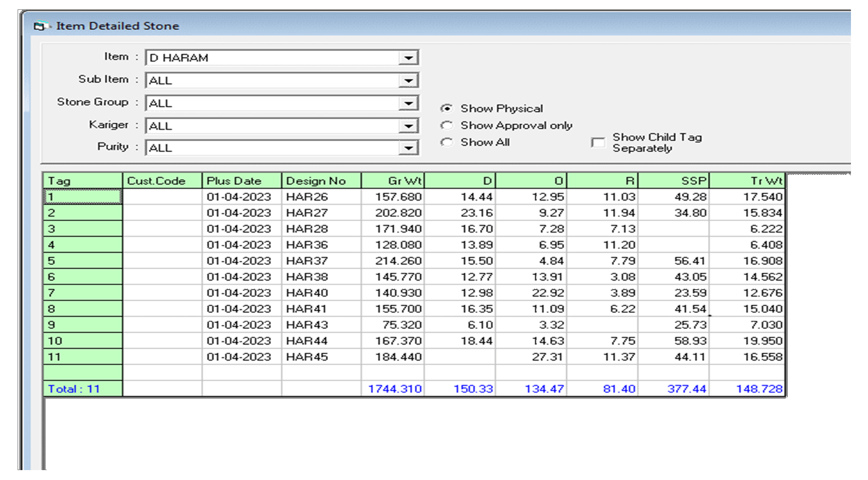868x480 pixels.
Task: Click the Gr Wt column header
Action: [393, 181]
